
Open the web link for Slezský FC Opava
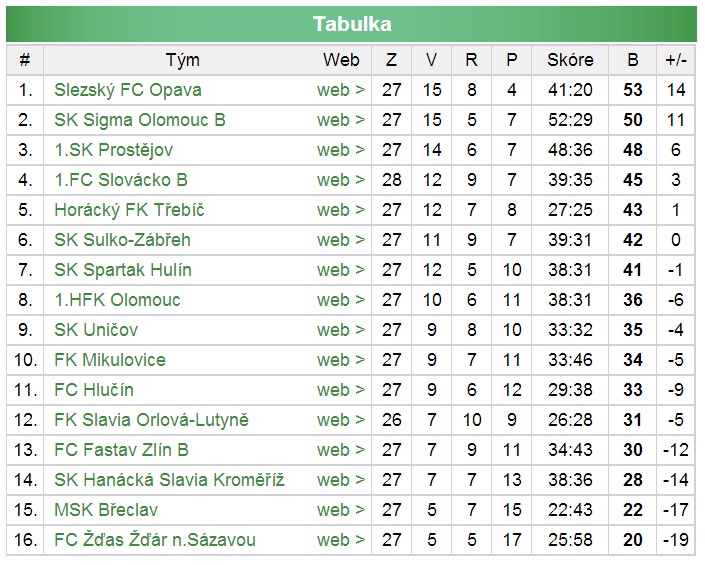tap(341, 90)
